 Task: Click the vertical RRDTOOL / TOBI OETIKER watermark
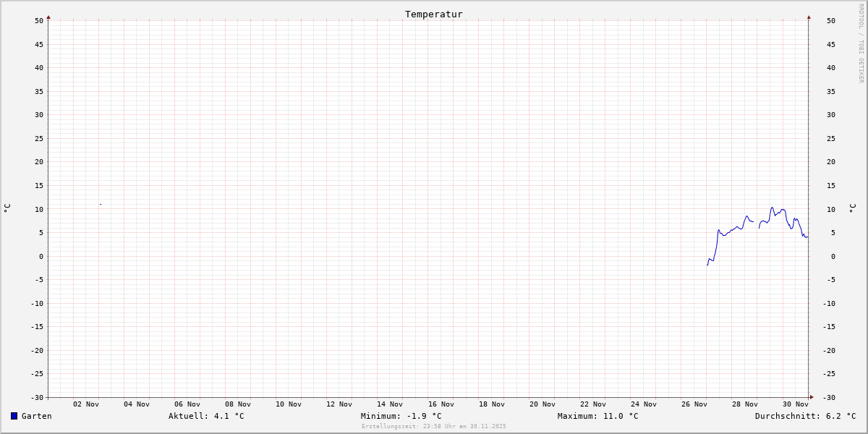pos(861,43)
